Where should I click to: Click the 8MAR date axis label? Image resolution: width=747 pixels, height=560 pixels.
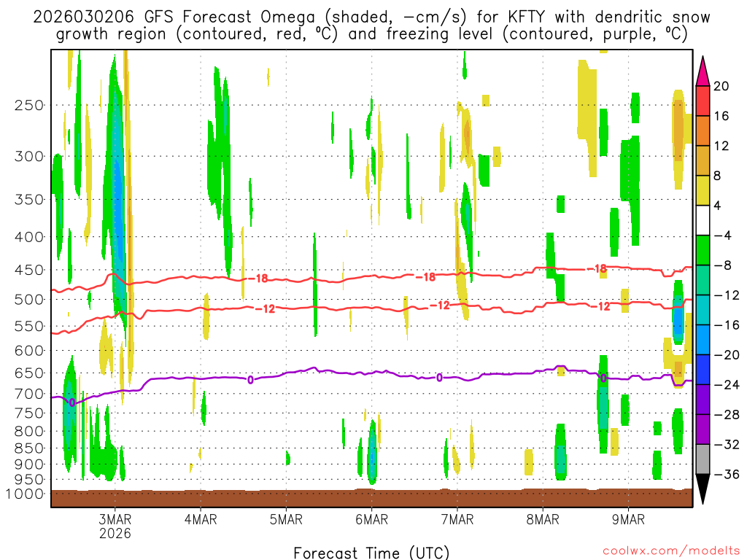pos(543,519)
